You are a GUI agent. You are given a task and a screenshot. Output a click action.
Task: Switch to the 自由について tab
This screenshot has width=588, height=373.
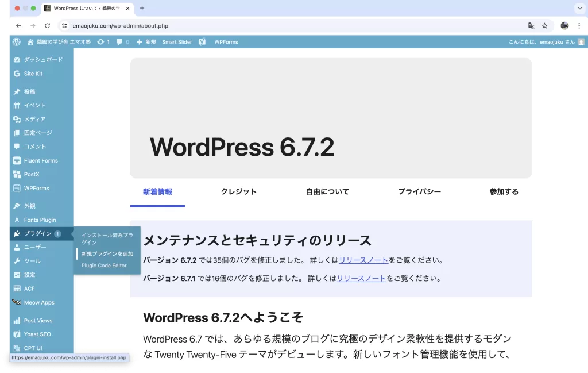(327, 192)
